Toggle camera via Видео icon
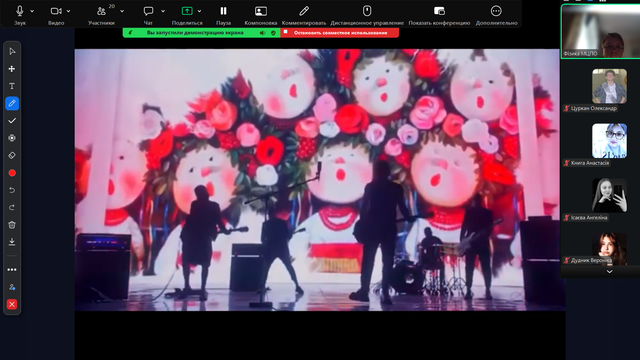 [x=56, y=11]
